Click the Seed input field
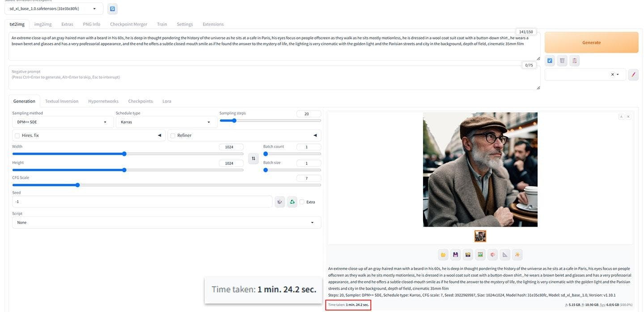 pos(142,202)
